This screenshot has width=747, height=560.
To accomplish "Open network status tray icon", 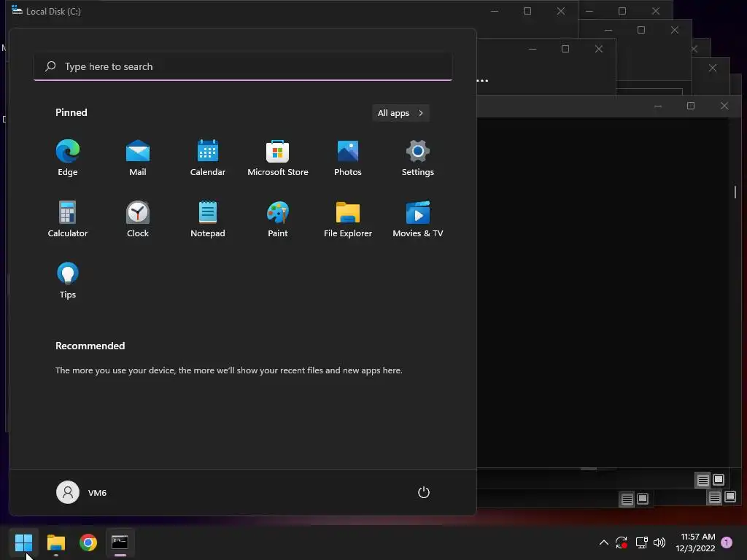I will click(x=641, y=542).
